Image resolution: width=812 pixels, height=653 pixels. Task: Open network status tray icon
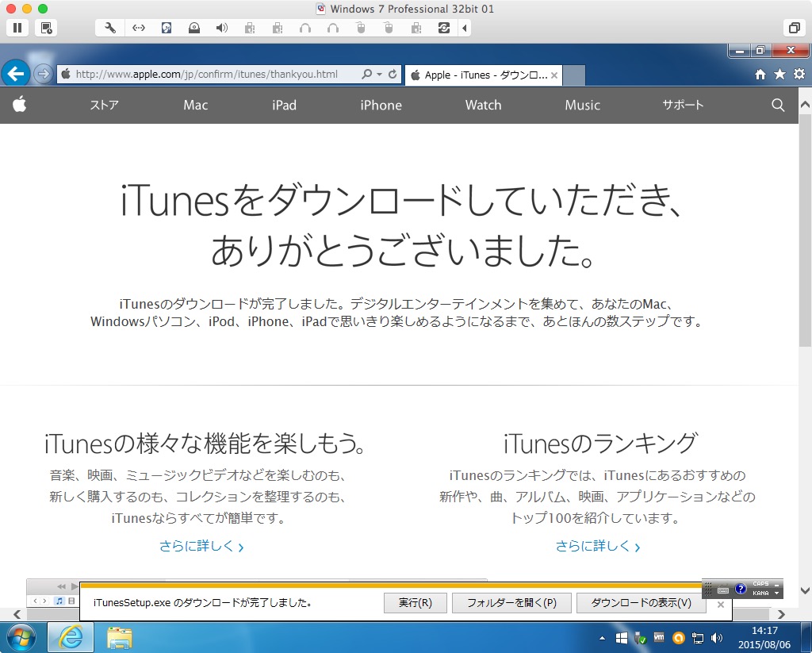698,638
